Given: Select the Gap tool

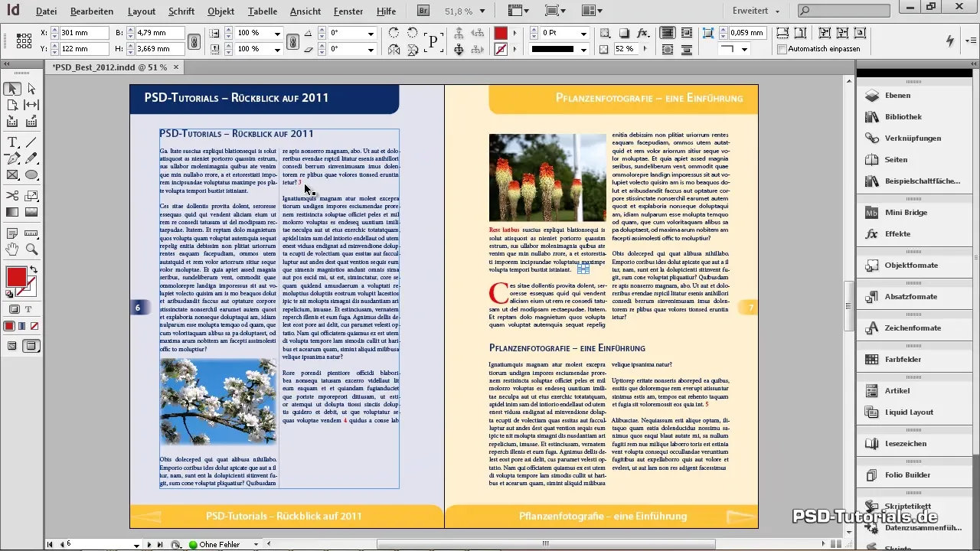Looking at the screenshot, I should [31, 105].
